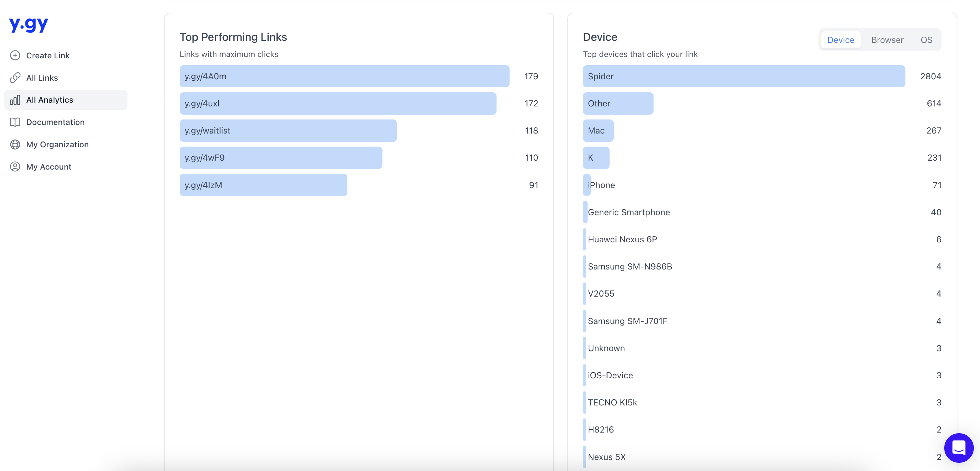Viewport: 980px width, 471px height.
Task: Click the Create Link icon in sidebar
Action: 15,55
